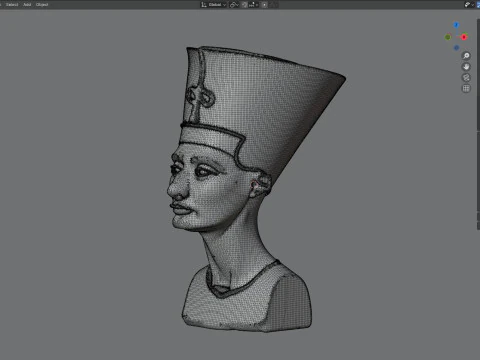Open the pivot point dropdown
The width and height of the screenshot is (480, 360).
[x=234, y=5]
